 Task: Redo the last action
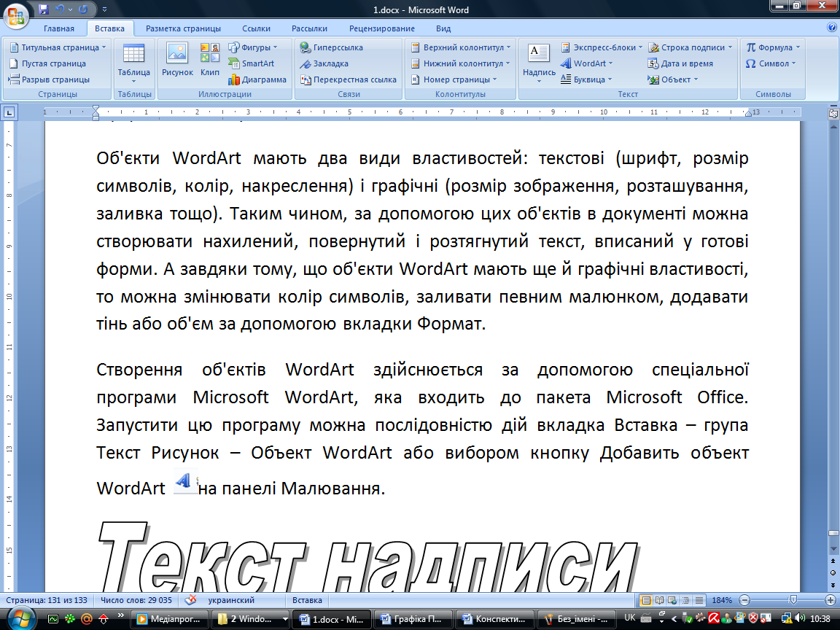[83, 9]
